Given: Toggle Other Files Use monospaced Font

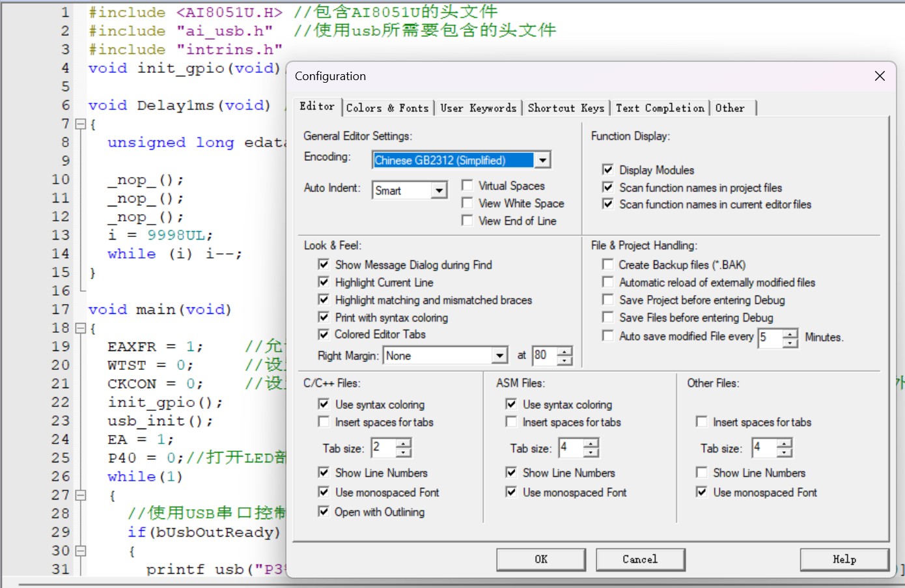Looking at the screenshot, I should click(702, 492).
